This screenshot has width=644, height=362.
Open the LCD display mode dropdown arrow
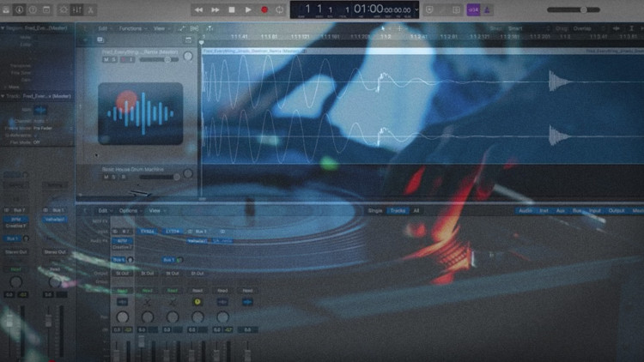(x=416, y=9)
